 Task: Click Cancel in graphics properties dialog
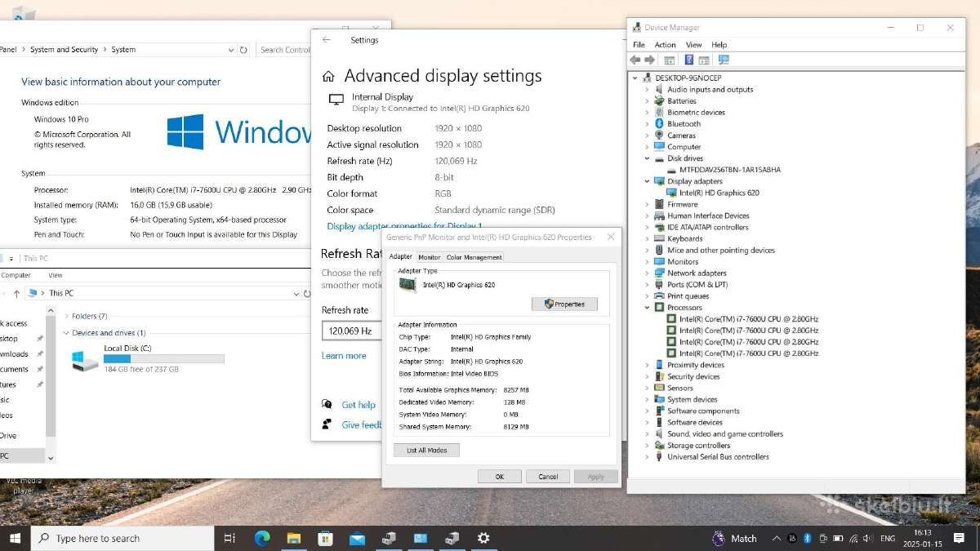click(548, 476)
